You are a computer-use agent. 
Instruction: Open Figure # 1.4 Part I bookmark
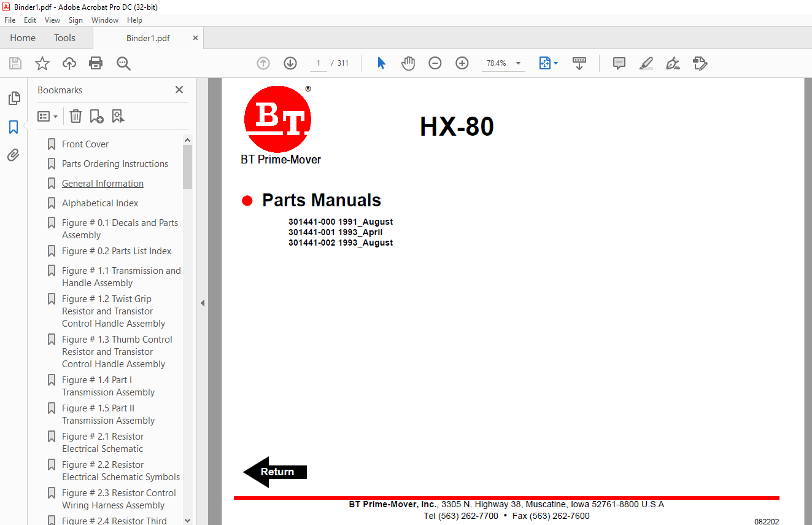pyautogui.click(x=108, y=386)
